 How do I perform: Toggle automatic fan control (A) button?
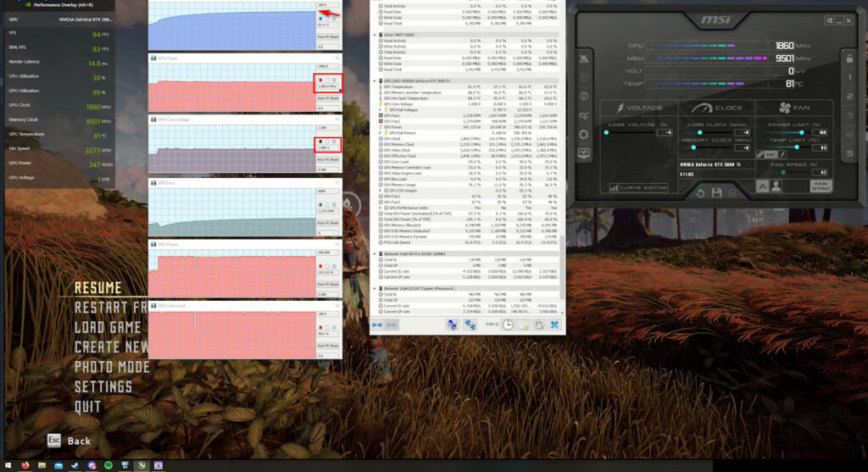tap(762, 186)
